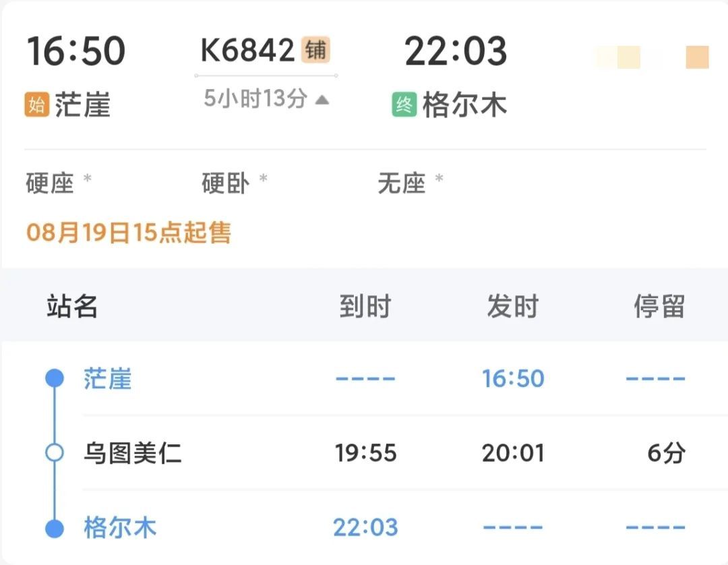Click the 发时 column header
The image size is (728, 565).
(x=513, y=306)
